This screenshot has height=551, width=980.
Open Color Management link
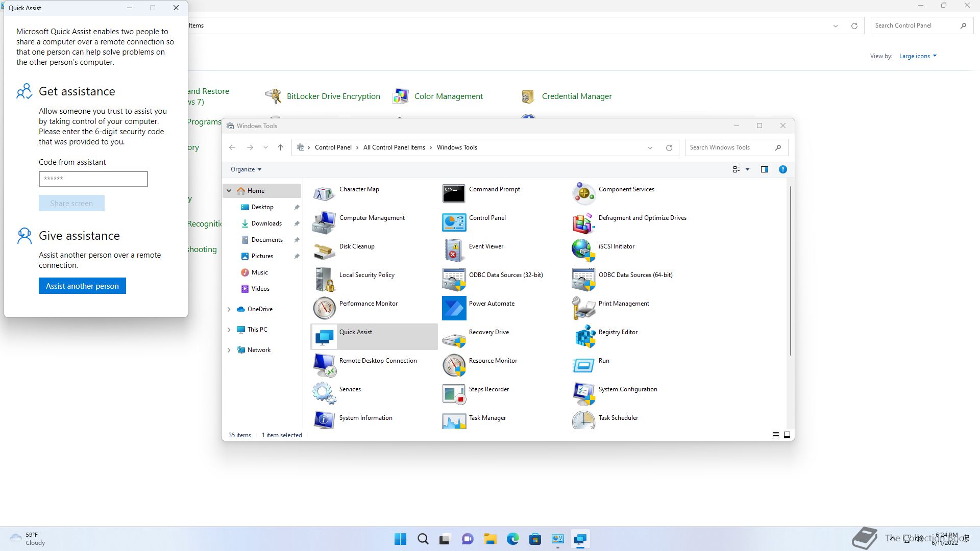[x=448, y=96]
